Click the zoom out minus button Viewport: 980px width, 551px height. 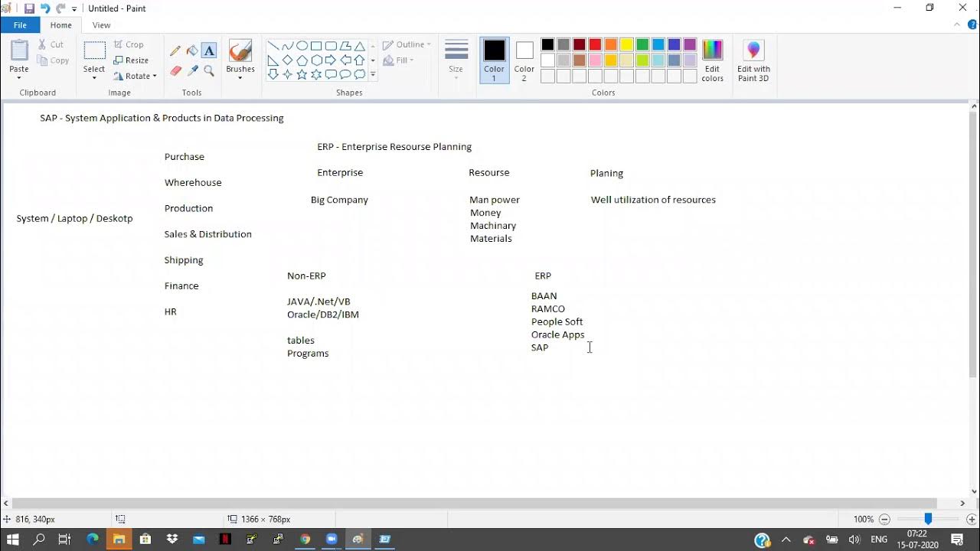pyautogui.click(x=884, y=519)
